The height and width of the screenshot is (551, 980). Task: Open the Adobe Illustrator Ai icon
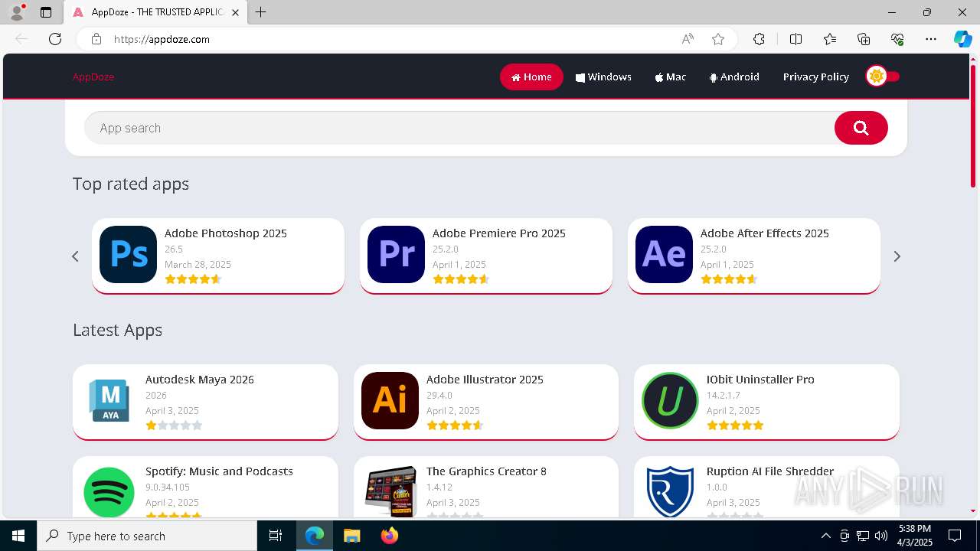point(390,400)
